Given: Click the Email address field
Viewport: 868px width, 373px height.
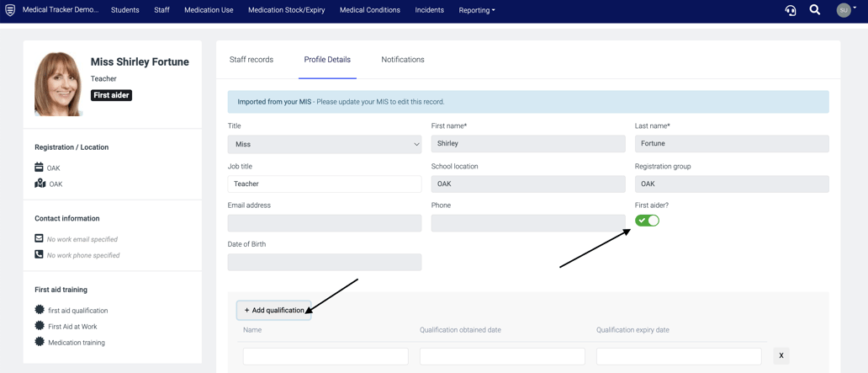Looking at the screenshot, I should [x=325, y=223].
